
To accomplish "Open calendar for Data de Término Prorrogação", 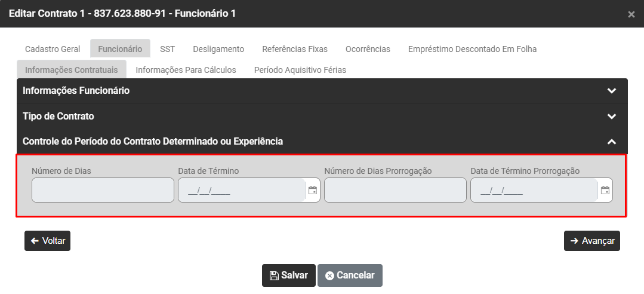I will click(x=605, y=191).
